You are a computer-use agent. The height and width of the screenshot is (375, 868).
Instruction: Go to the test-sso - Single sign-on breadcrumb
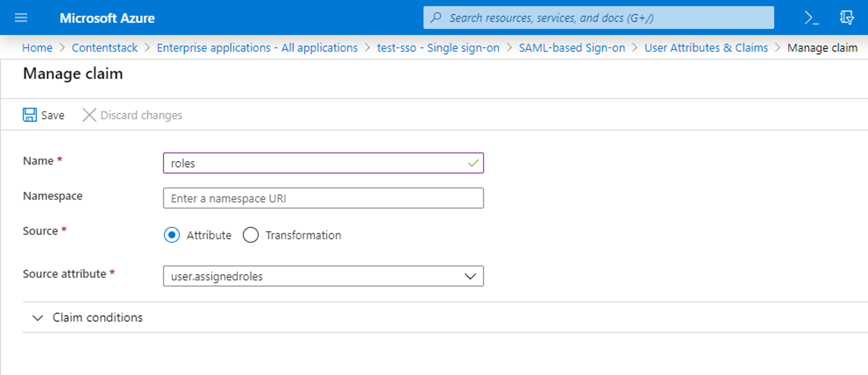(x=438, y=48)
